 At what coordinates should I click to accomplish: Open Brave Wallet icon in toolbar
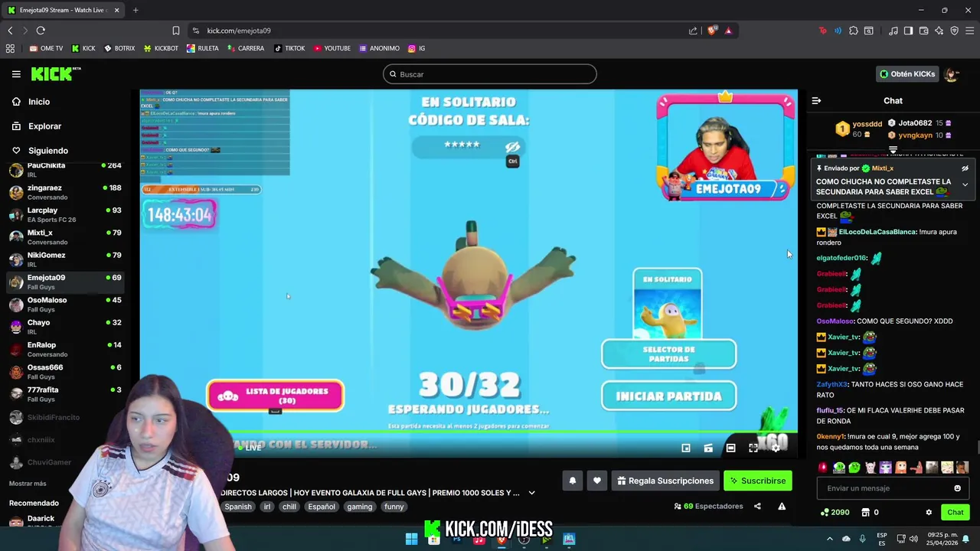tap(924, 31)
